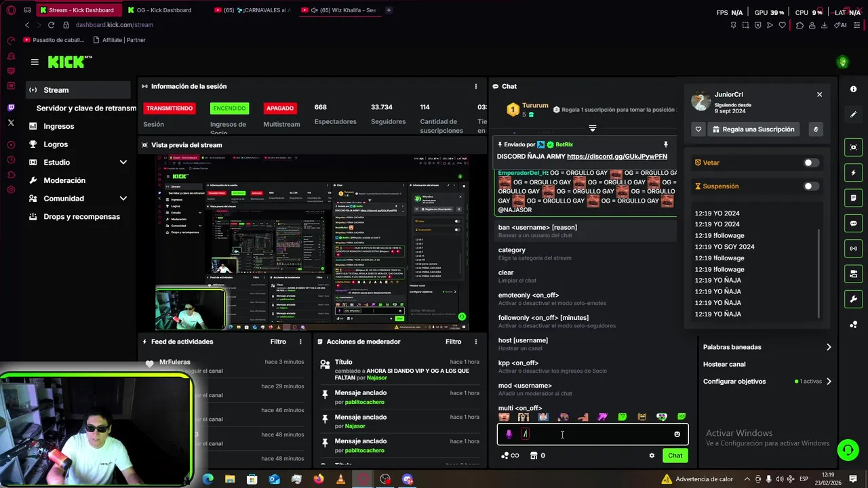The height and width of the screenshot is (488, 868).
Task: Open the green support headset button
Action: tap(847, 449)
